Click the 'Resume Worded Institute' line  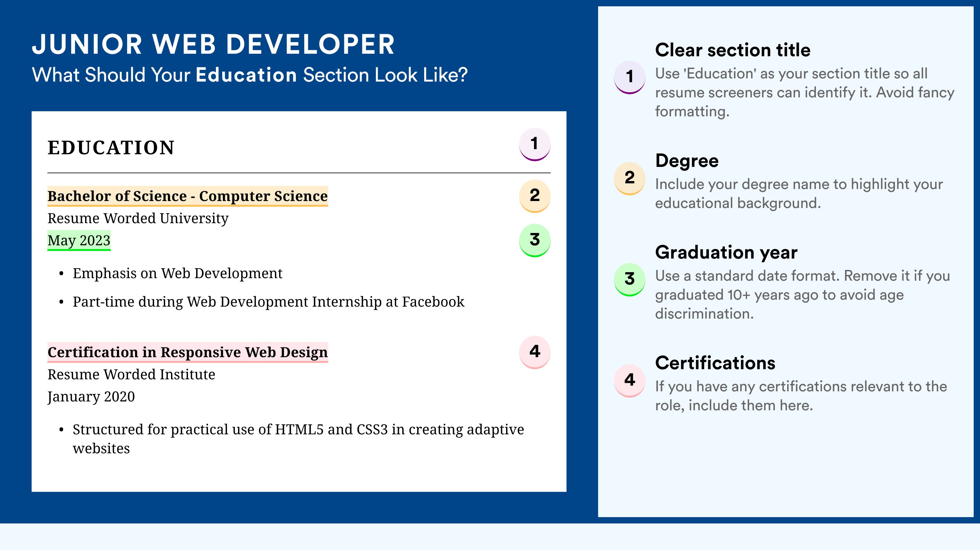pyautogui.click(x=131, y=375)
